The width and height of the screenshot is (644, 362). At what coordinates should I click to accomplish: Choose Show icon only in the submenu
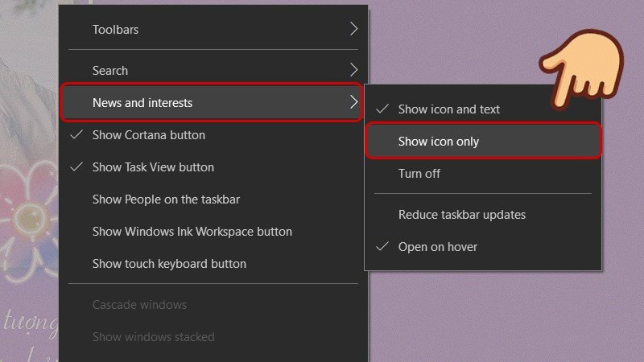439,142
